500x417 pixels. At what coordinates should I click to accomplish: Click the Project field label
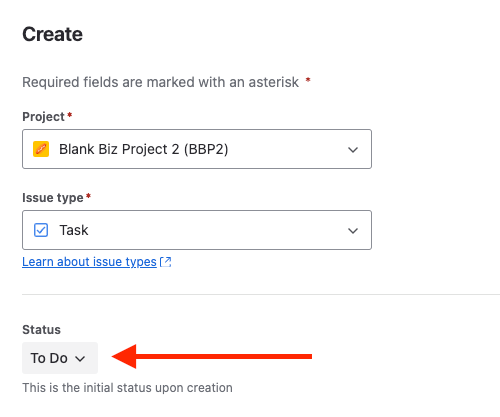point(43,117)
